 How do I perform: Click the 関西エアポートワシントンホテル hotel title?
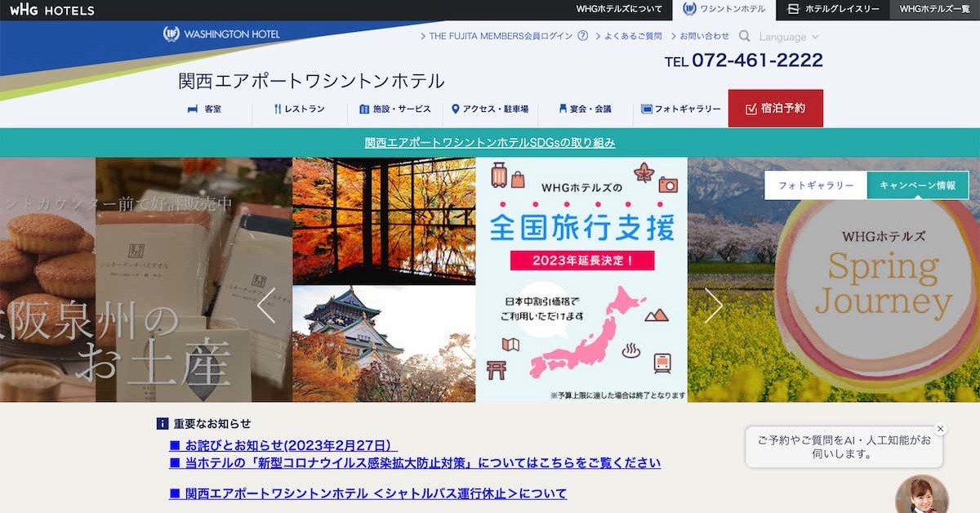click(311, 81)
